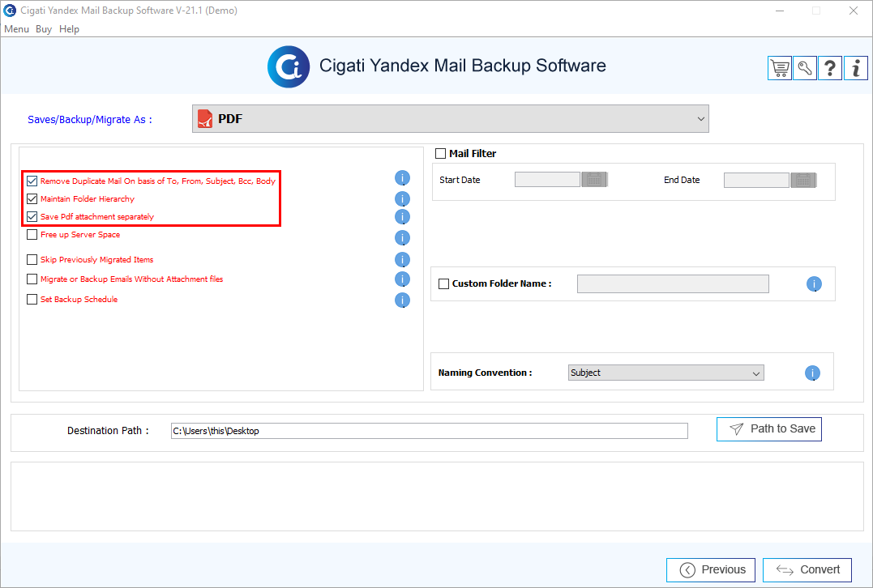Show info for Maintain Folder Hierarchy
Screen dimensions: 873x588
pos(402,198)
